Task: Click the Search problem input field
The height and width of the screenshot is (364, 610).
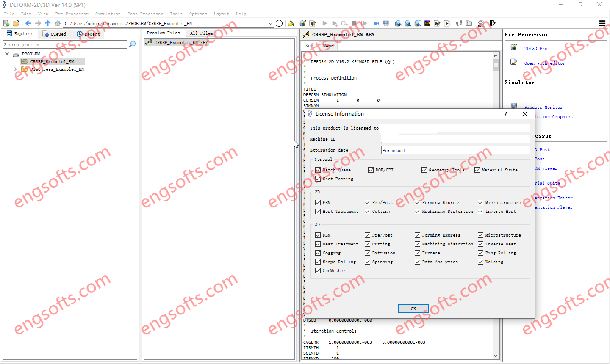Action: pyautogui.click(x=64, y=44)
